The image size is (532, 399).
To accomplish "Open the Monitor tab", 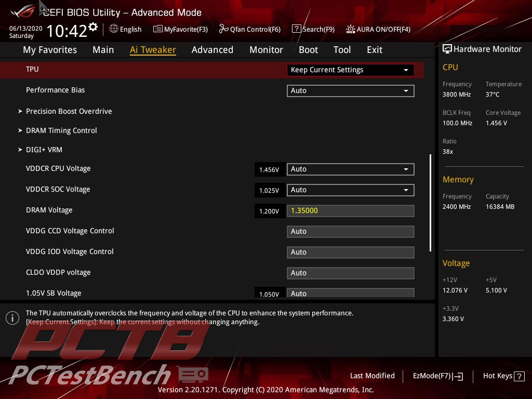I will [267, 50].
